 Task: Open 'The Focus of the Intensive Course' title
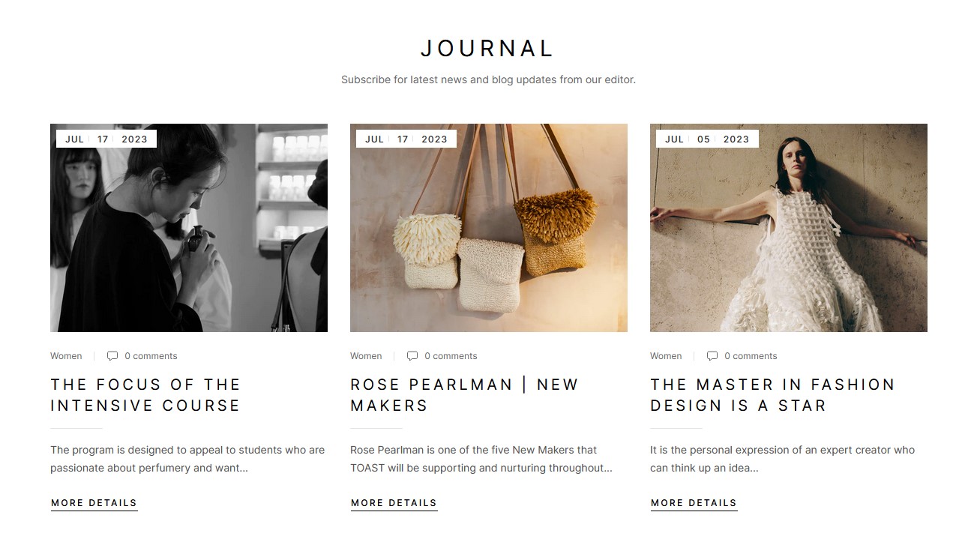(x=145, y=395)
